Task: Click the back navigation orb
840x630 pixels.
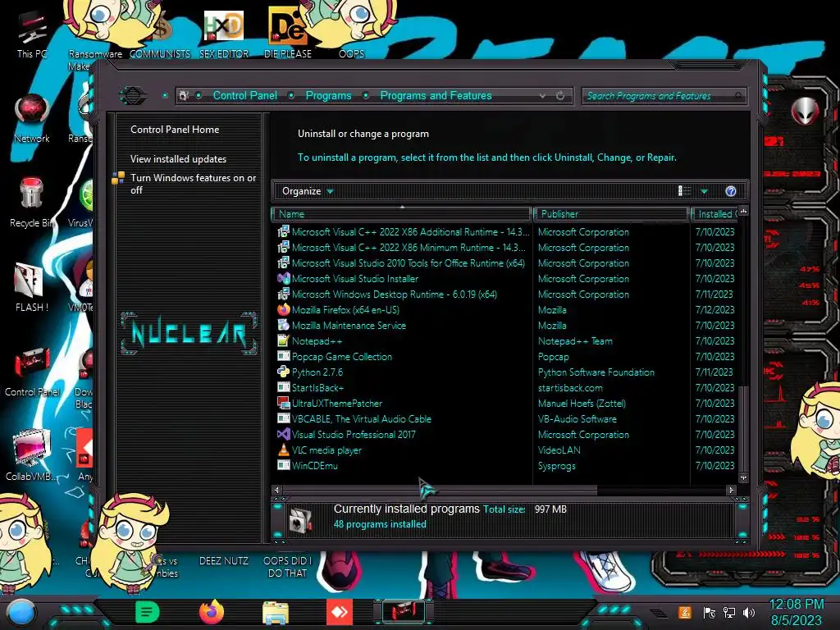Action: [133, 96]
